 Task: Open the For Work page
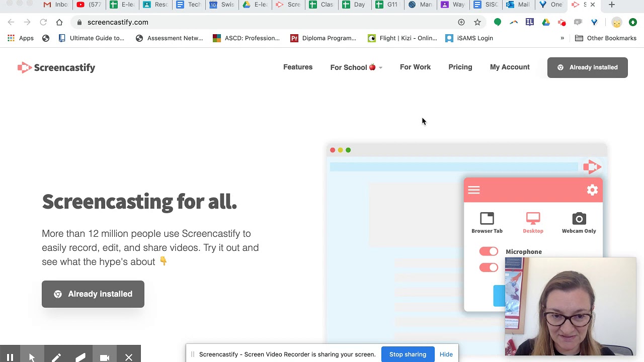pyautogui.click(x=415, y=67)
